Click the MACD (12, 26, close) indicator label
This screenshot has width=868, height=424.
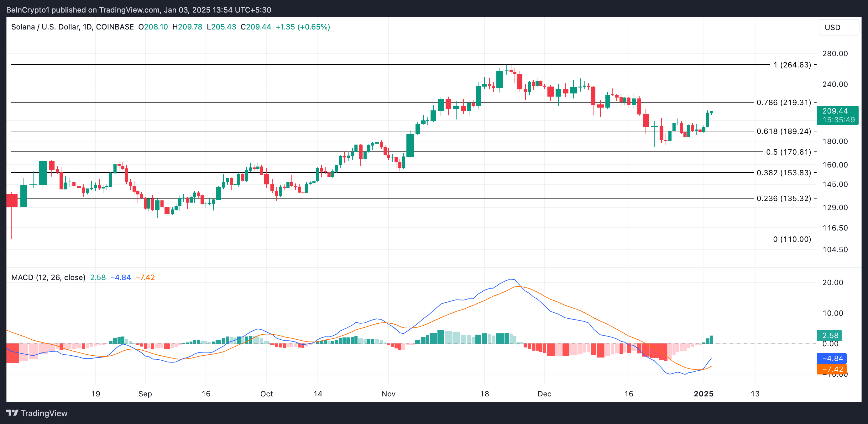(48, 277)
